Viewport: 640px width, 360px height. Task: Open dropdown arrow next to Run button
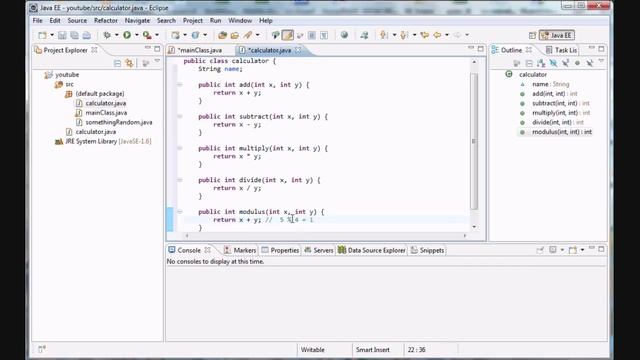137,35
